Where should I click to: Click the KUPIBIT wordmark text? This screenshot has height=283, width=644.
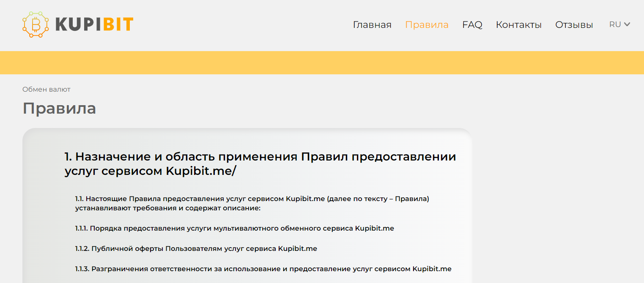click(94, 24)
